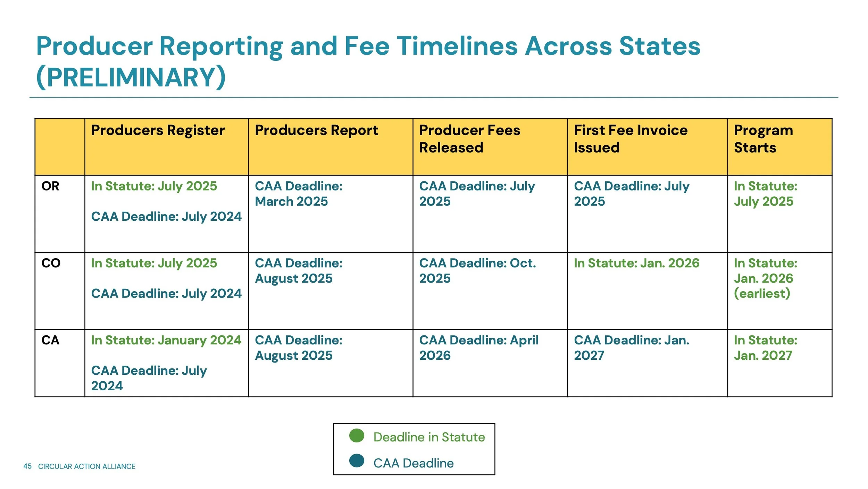Select CAA Deadline: Oct. 2025 cell
Image resolution: width=868 pixels, height=489 pixels.
coord(477,271)
